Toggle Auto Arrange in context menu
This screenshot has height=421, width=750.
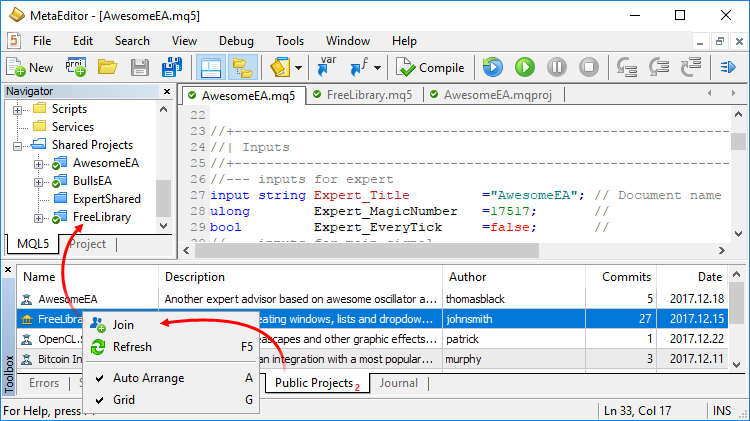pos(171,378)
